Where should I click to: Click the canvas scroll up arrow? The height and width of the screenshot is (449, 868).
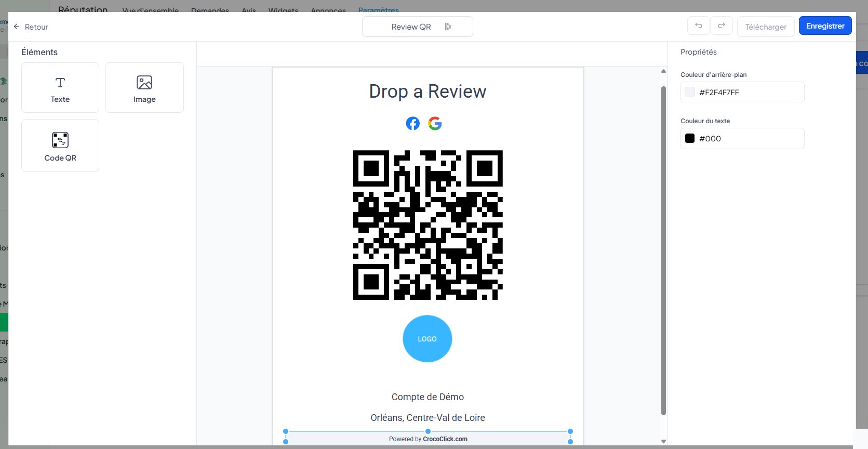tap(663, 71)
